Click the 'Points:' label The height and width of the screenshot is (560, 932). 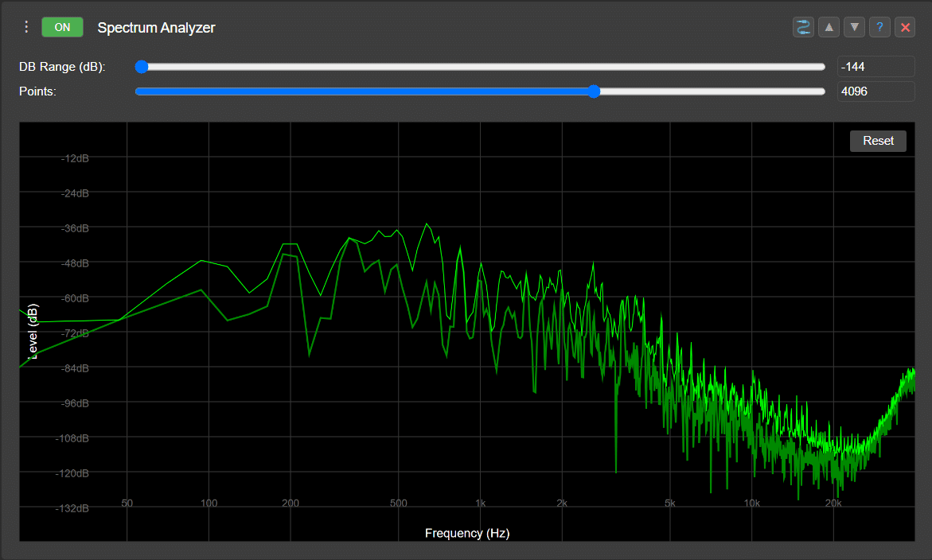coord(37,91)
